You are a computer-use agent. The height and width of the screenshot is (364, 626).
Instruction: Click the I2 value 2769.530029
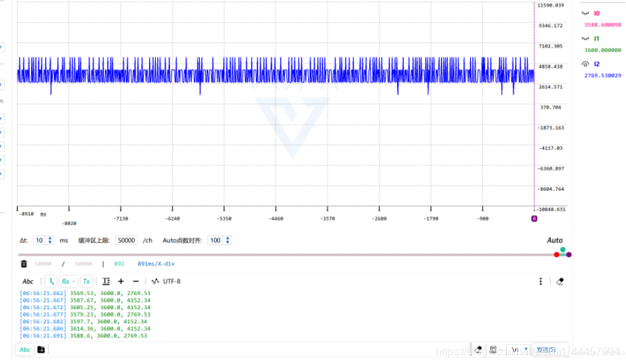(x=602, y=75)
